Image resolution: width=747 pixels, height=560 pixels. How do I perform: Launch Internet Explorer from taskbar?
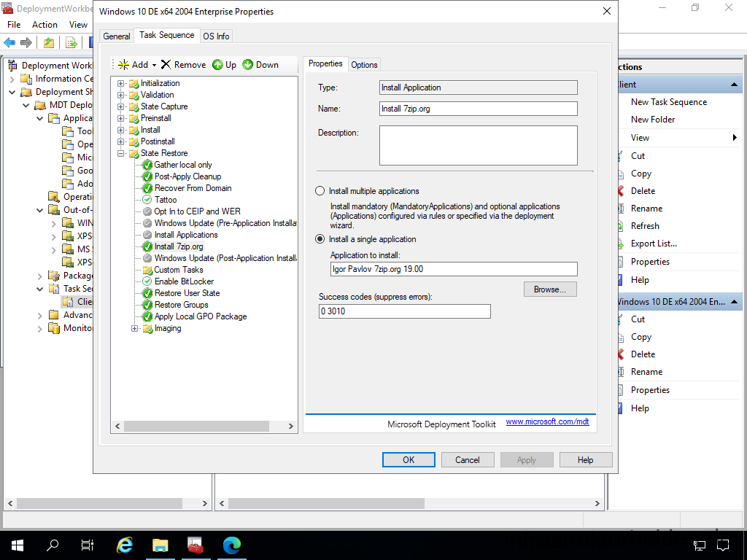[125, 545]
